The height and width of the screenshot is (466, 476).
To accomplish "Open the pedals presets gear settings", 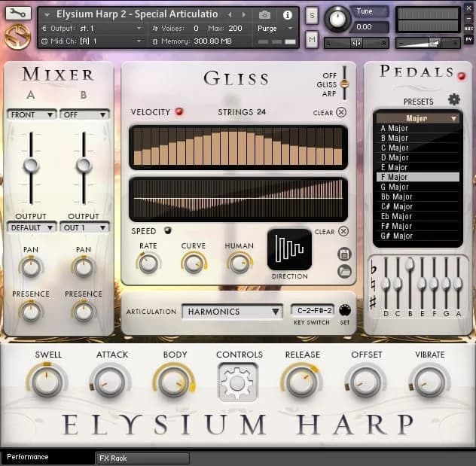I will click(x=454, y=99).
